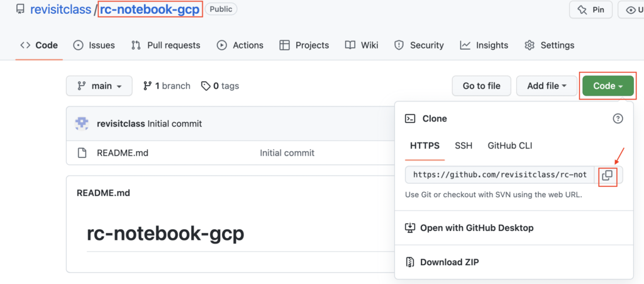Click the Public visibility badge
Image resolution: width=644 pixels, height=284 pixels.
coord(221,9)
